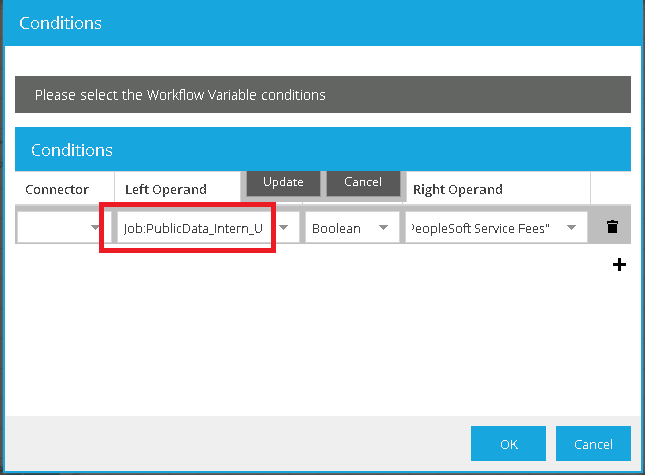The height and width of the screenshot is (475, 645).
Task: Expand the Right Operand dropdown arrow
Action: 572,229
